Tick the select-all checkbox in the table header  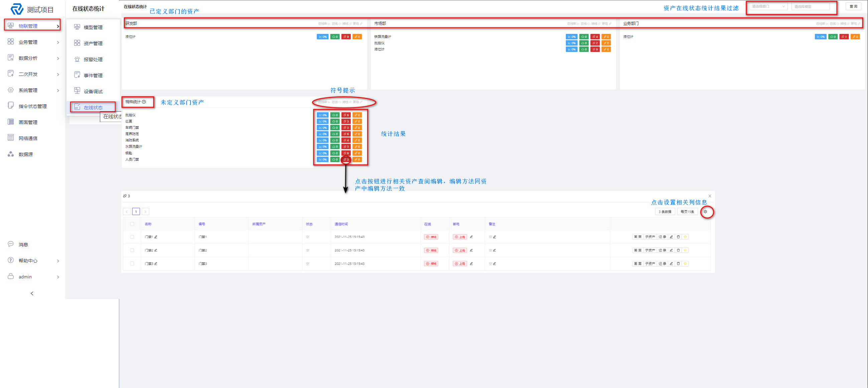(x=132, y=224)
